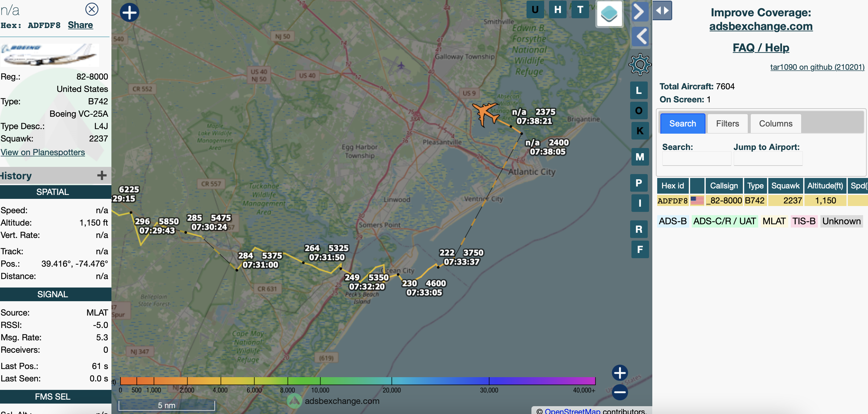The width and height of the screenshot is (868, 414).
Task: Sort table by Type column
Action: coord(755,186)
